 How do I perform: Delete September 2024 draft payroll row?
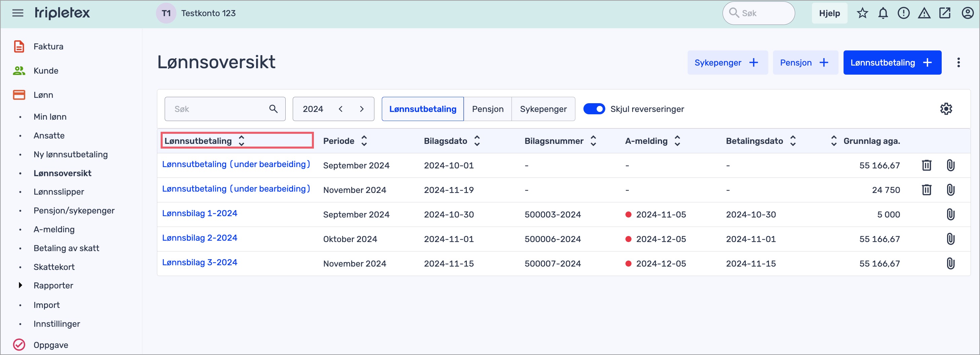(x=926, y=165)
